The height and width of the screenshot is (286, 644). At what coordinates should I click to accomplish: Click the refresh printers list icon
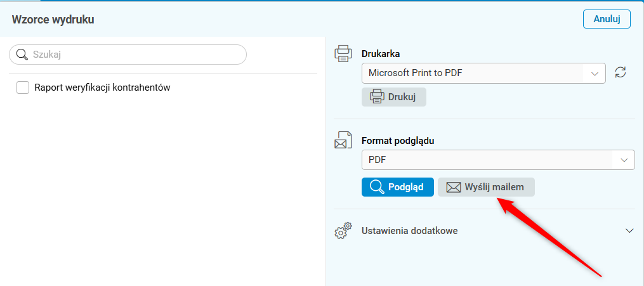pos(621,73)
